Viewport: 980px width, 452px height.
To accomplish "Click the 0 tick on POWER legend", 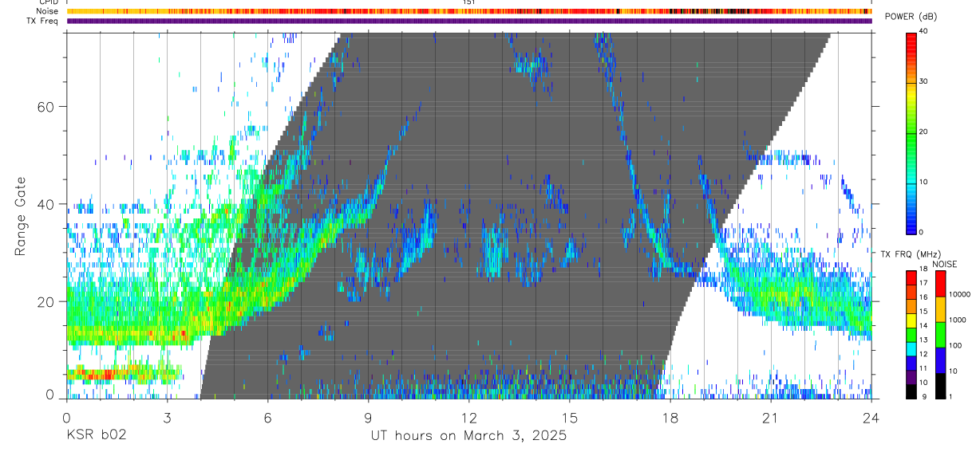I will coord(921,232).
